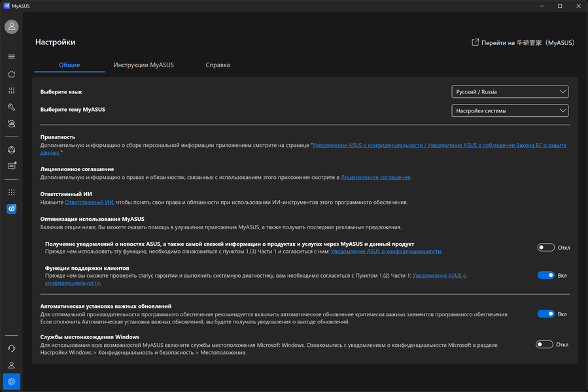
Task: Open the messages icon with red dot
Action: (12, 166)
